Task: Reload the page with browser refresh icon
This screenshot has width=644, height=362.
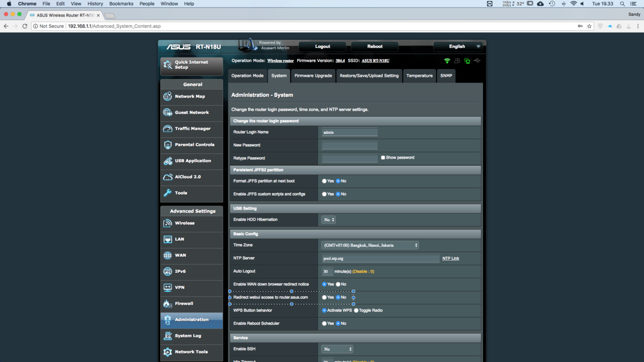Action: point(25,26)
